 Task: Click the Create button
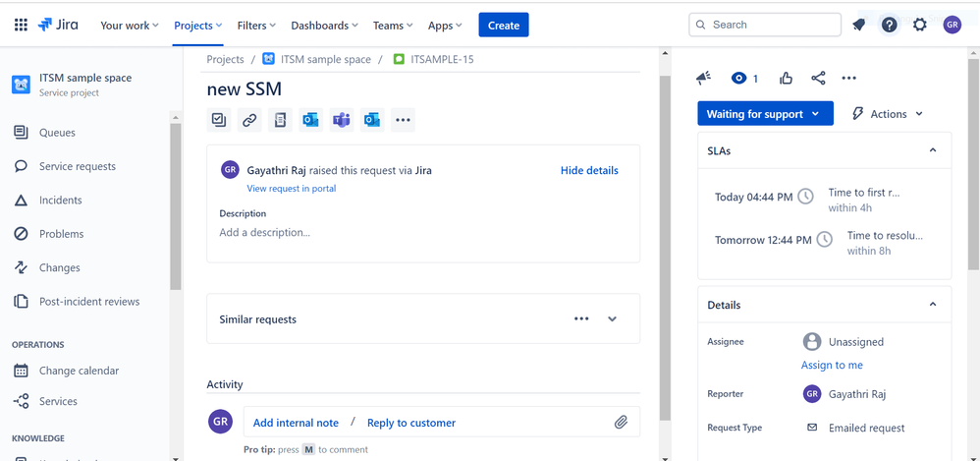pyautogui.click(x=504, y=25)
